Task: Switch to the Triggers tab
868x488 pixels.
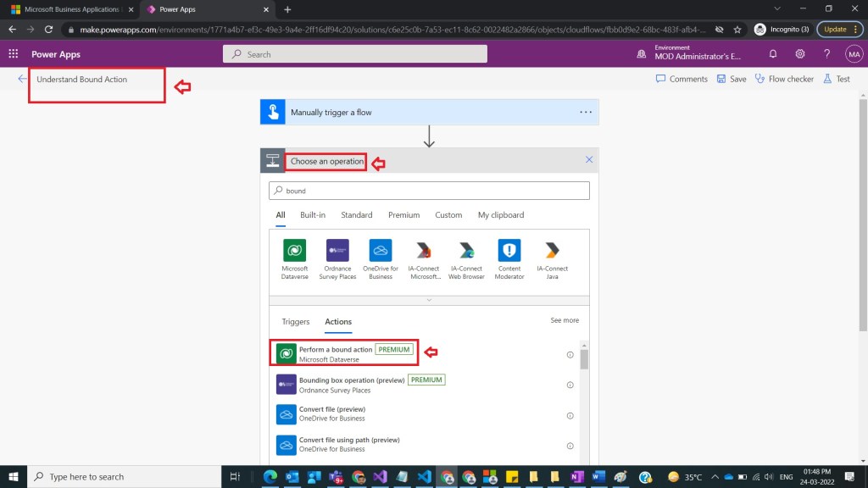Action: (296, 322)
